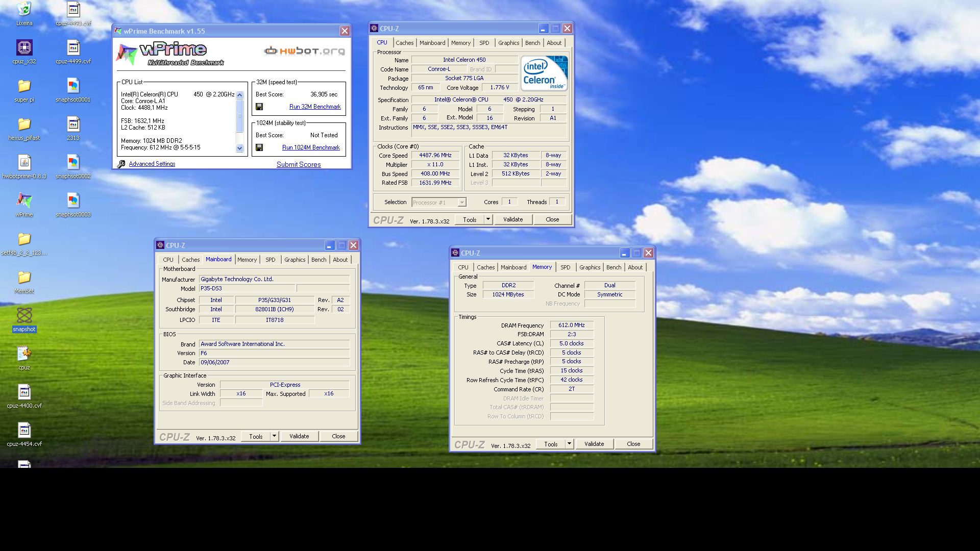The image size is (980, 551).
Task: Open the super pi folder
Action: click(x=24, y=86)
